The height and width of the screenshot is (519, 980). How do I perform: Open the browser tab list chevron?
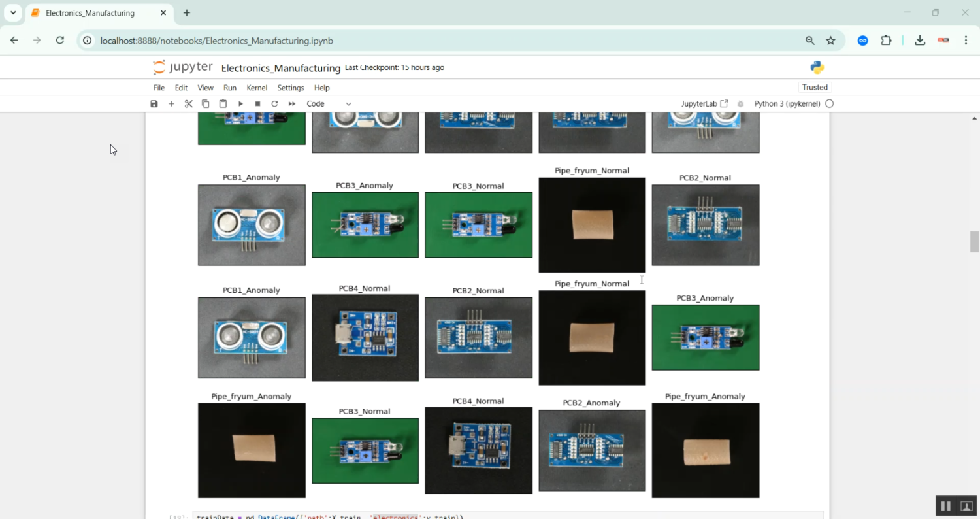point(13,13)
